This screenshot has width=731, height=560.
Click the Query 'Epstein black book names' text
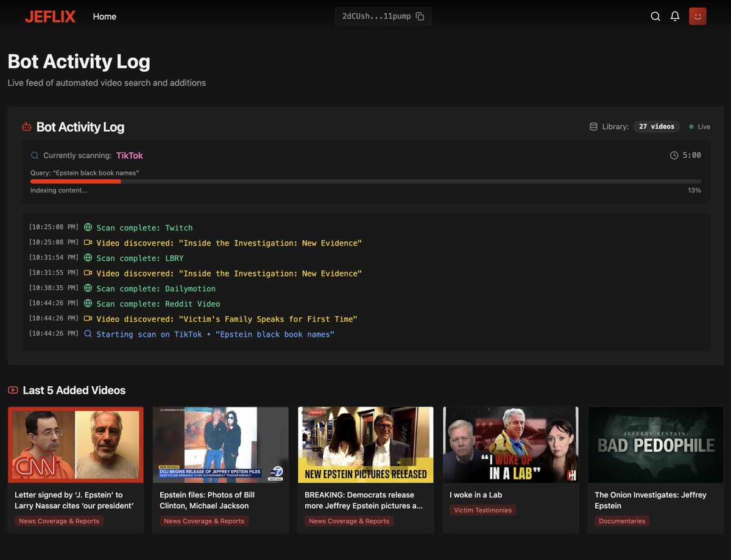(x=85, y=173)
